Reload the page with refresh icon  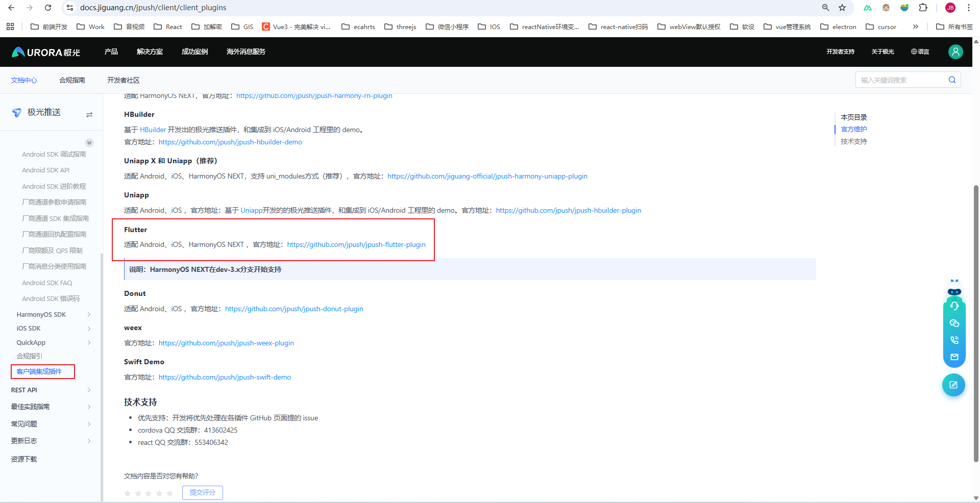pos(48,8)
